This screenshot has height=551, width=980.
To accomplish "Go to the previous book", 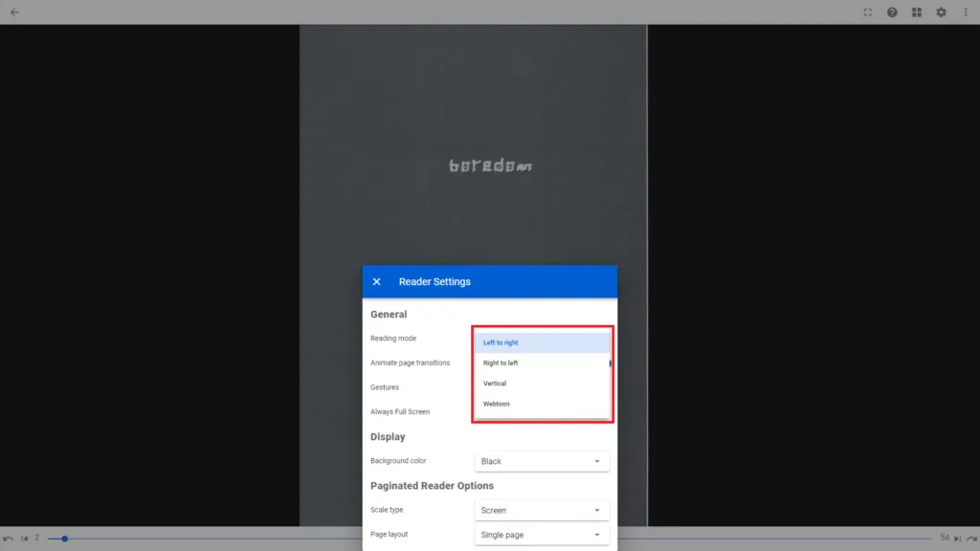I will click(x=9, y=539).
